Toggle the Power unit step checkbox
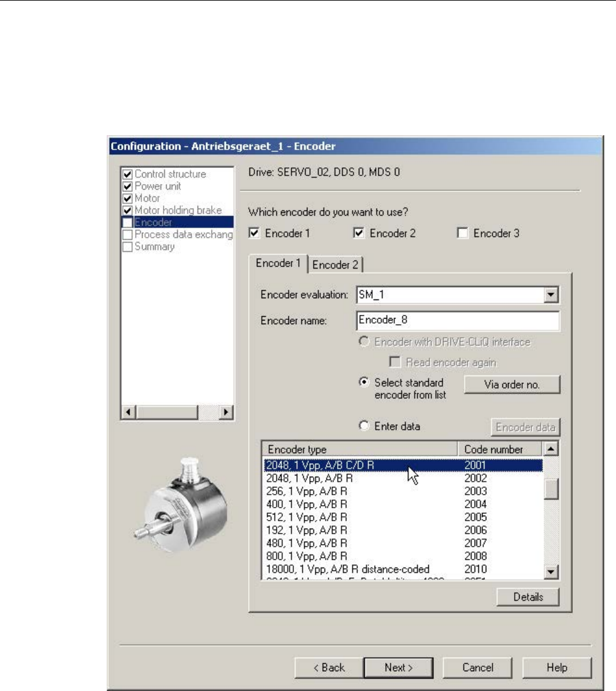This screenshot has height=691, width=616. click(127, 186)
